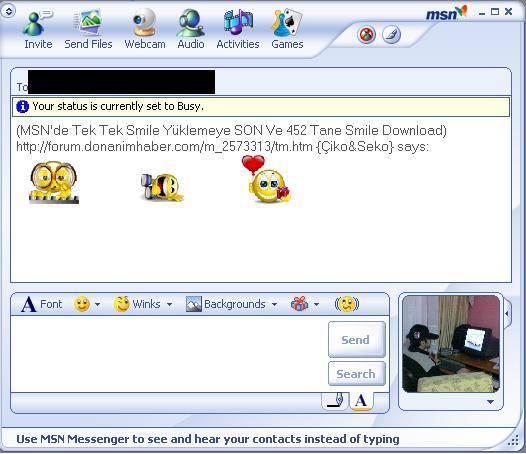Click the paintbrush color scheme icon
The height and width of the screenshot is (454, 526).
coord(391,35)
